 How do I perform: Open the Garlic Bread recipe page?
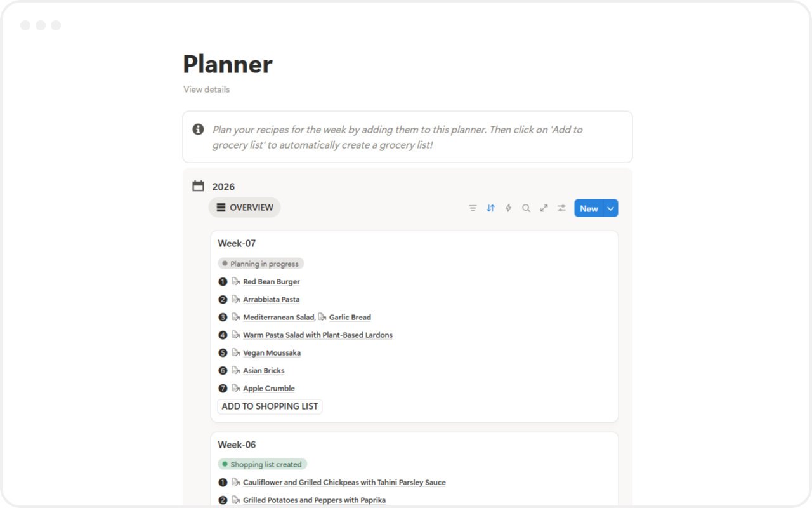tap(350, 317)
